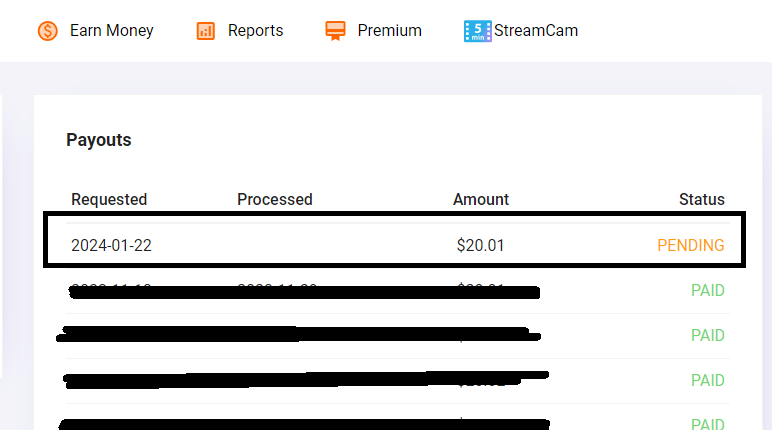Select the StreamCam menu label
Viewport: 772px width, 430px height.
click(x=538, y=31)
